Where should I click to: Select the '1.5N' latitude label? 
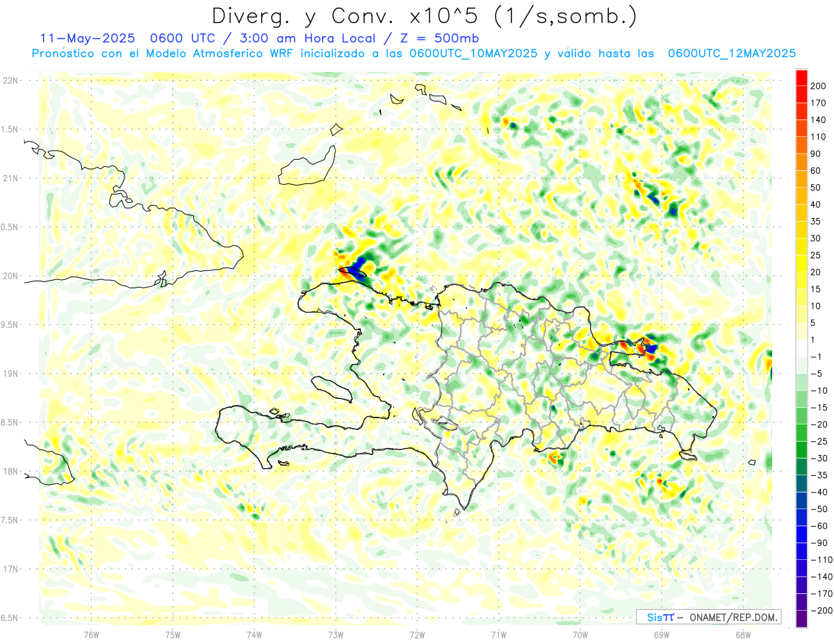click(x=10, y=129)
